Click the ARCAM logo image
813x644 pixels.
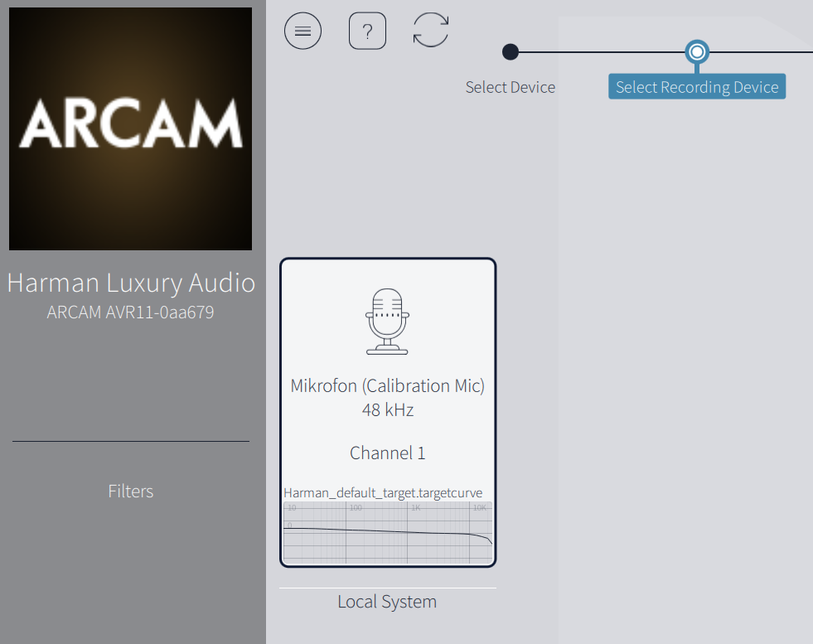pyautogui.click(x=131, y=128)
